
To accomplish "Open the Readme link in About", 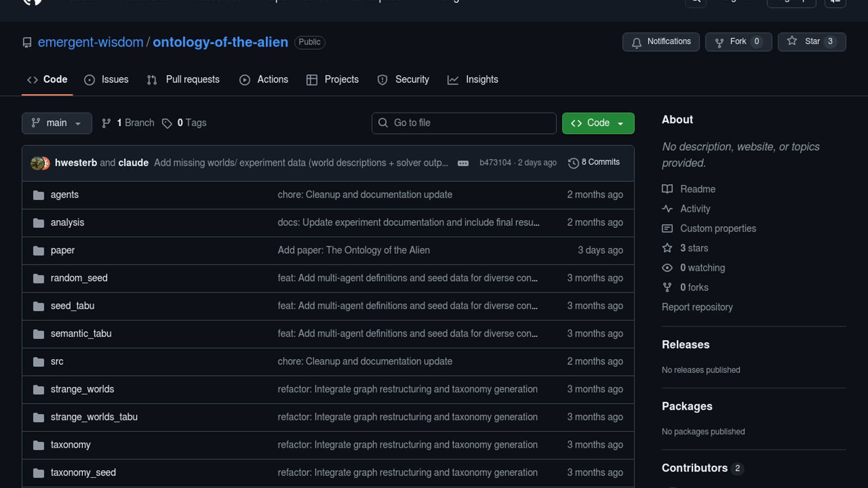I will tap(698, 189).
